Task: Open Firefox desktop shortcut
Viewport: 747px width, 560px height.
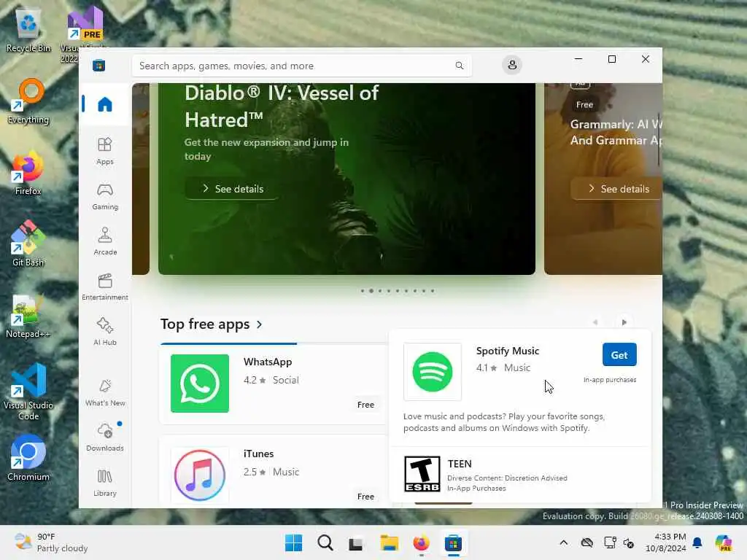Action: (x=28, y=173)
